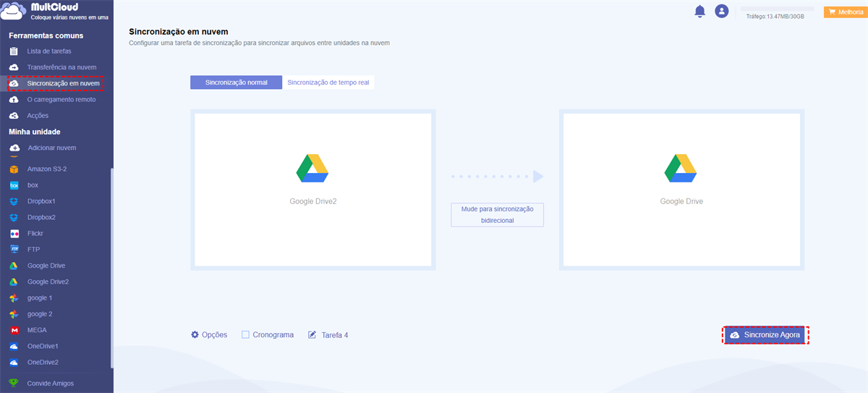Click the Amazon S3-2 icon
868x393 pixels.
(x=14, y=169)
